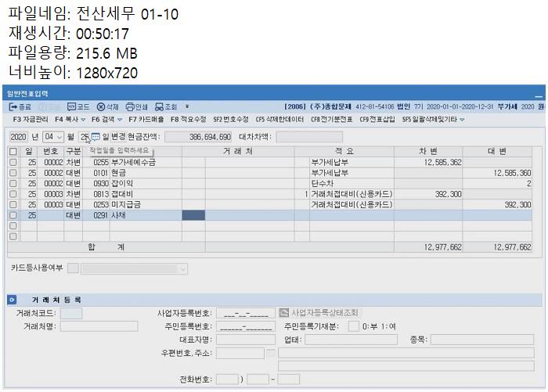Open the calendar picker icon beside day field

[x=96, y=137]
